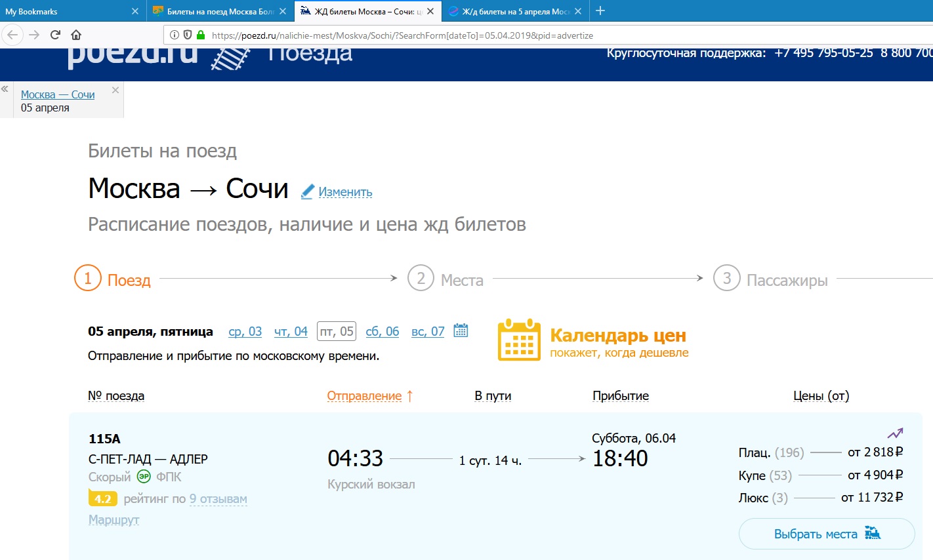Click the price trend graph icon

(895, 433)
